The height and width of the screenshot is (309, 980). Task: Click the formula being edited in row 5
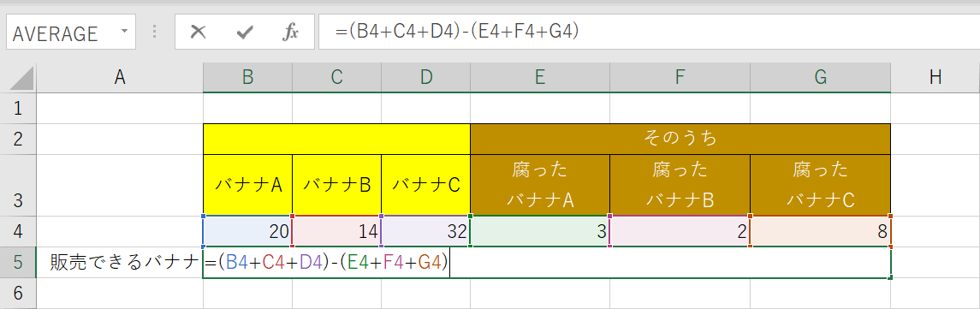(x=327, y=263)
